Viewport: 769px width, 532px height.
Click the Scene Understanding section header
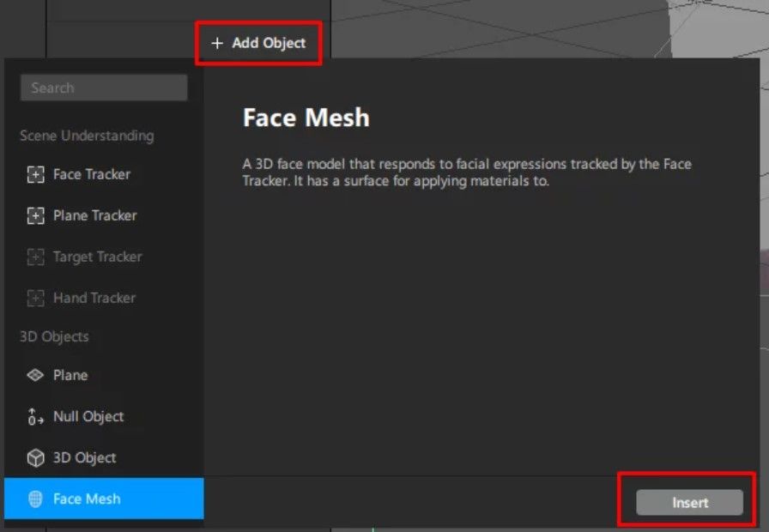pyautogui.click(x=87, y=136)
